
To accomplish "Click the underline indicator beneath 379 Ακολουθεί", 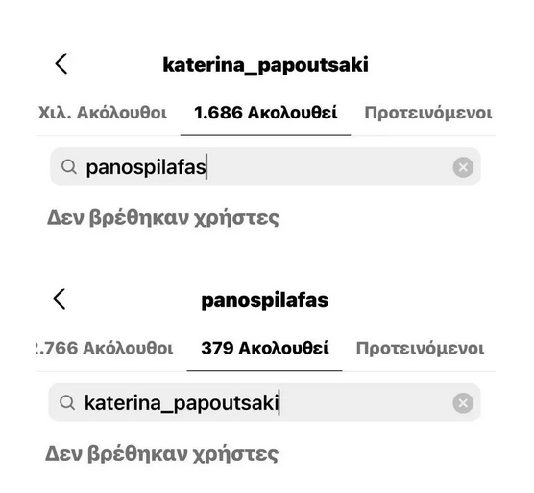I will (x=264, y=370).
